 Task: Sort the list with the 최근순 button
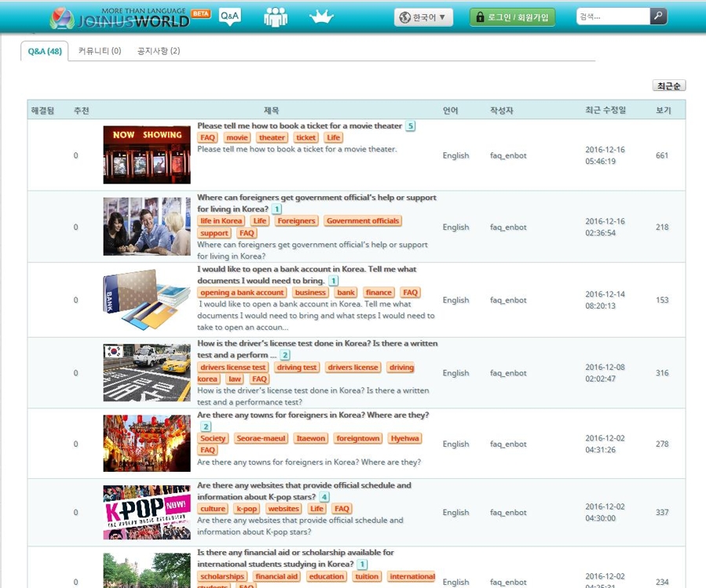coord(668,86)
